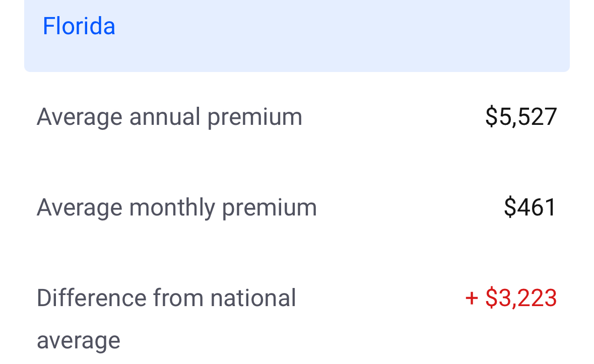Image resolution: width=594 pixels, height=364 pixels.
Task: Click the Average annual premium label
Action: coord(169,117)
